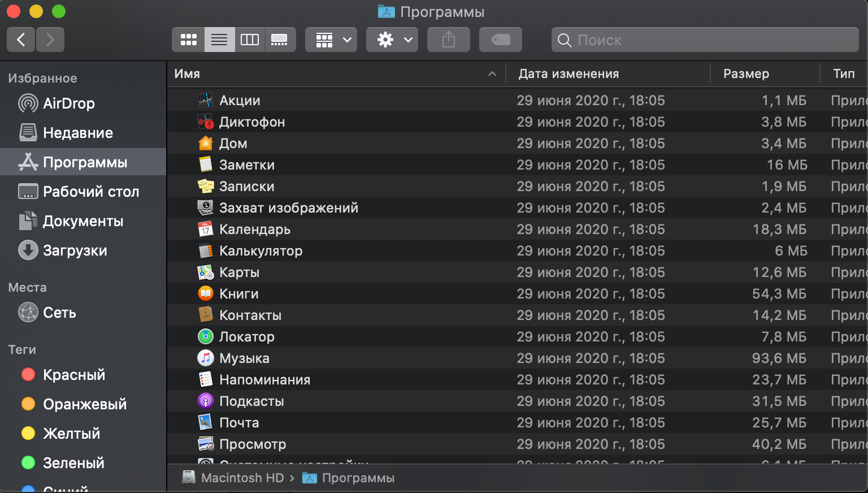The image size is (868, 493).
Task: Select Программы in the sidebar
Action: [83, 162]
